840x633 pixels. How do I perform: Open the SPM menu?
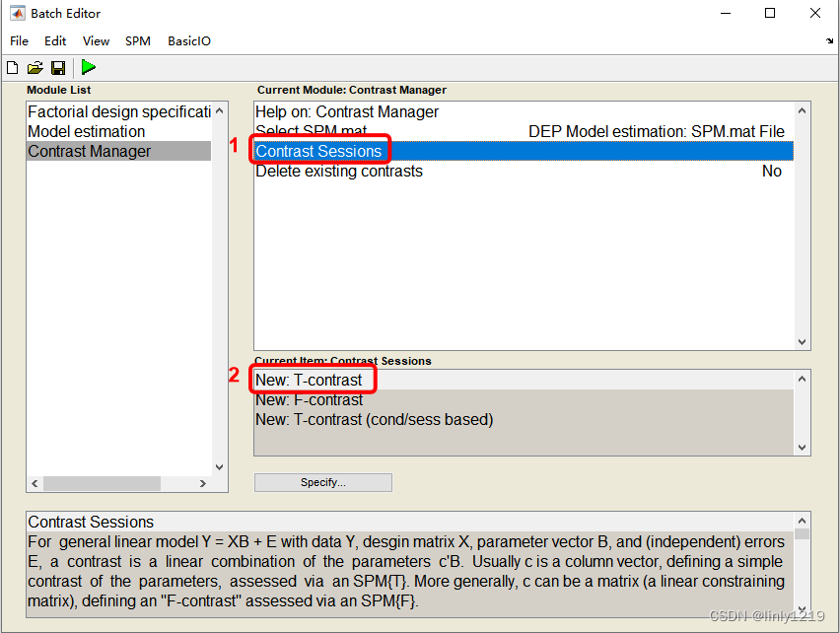click(137, 41)
